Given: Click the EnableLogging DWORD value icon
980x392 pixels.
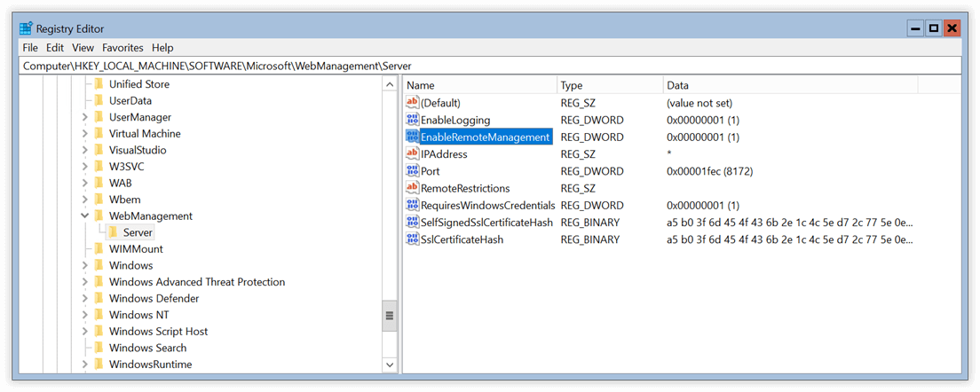Looking at the screenshot, I should pyautogui.click(x=413, y=119).
